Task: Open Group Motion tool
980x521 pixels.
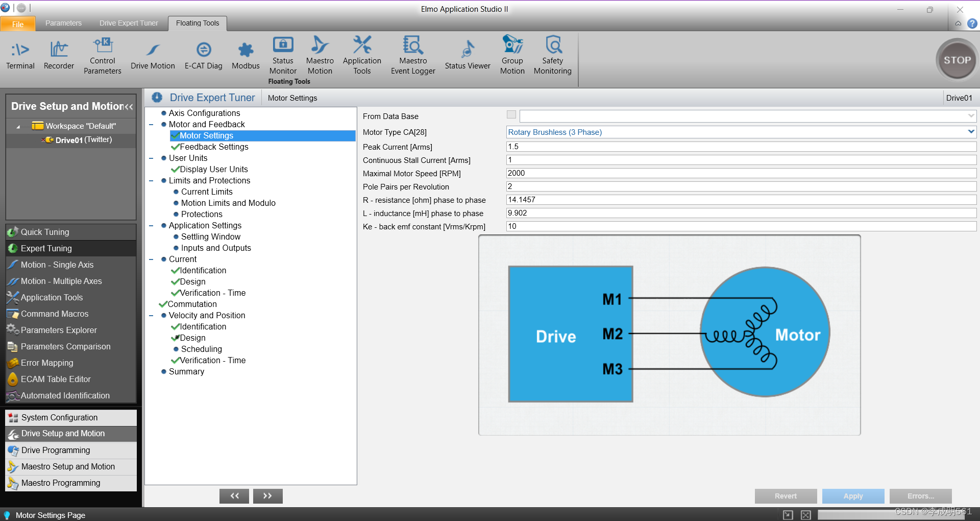Action: pyautogui.click(x=512, y=55)
